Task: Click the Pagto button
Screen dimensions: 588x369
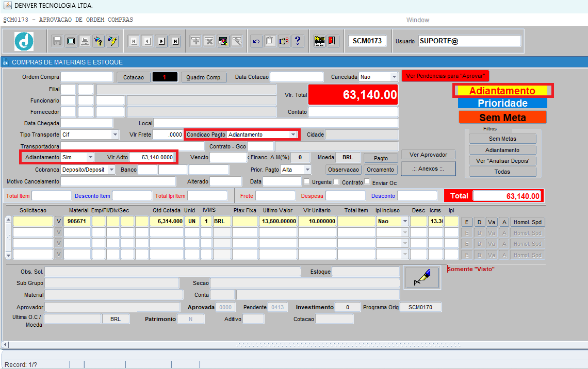Action: click(x=381, y=158)
